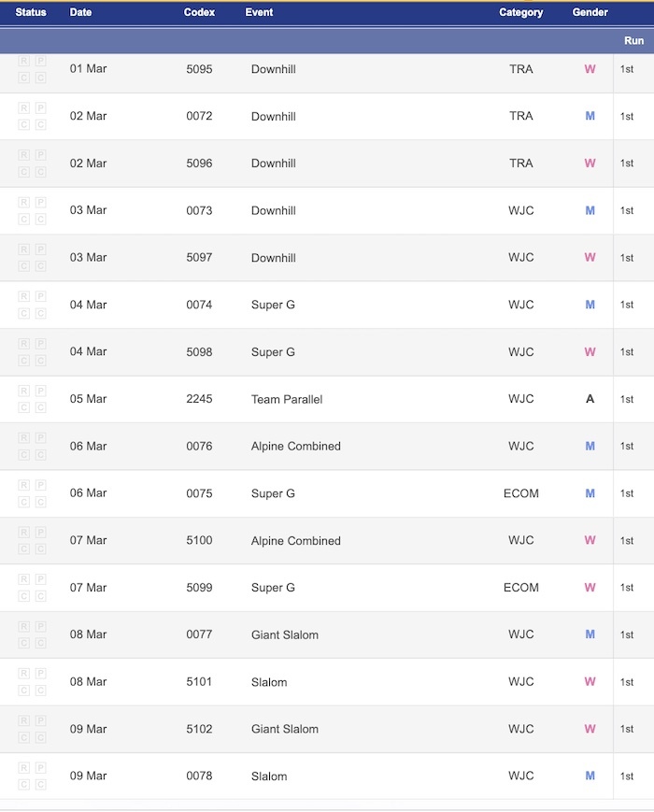Click the P status icon for codex 0072
Image resolution: width=654 pixels, height=812 pixels.
pos(41,107)
